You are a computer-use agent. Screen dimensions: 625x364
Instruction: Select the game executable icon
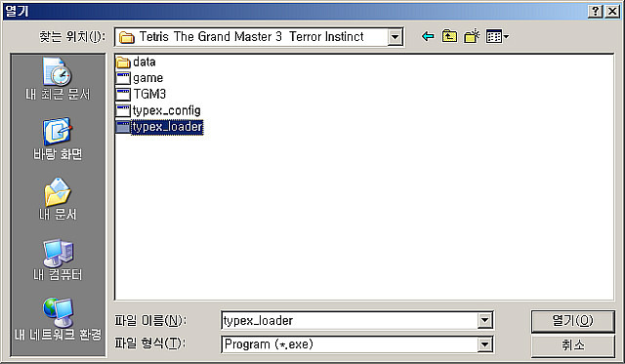123,78
